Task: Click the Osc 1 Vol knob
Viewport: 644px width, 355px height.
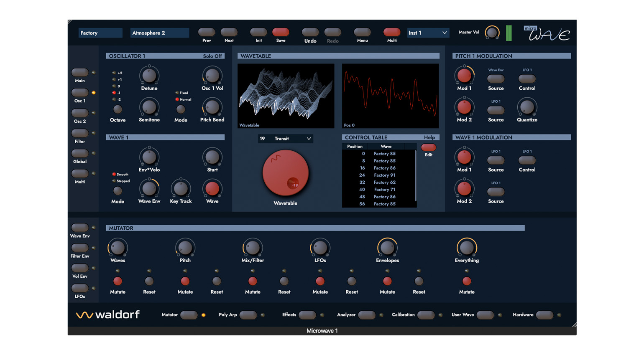Action: click(212, 76)
